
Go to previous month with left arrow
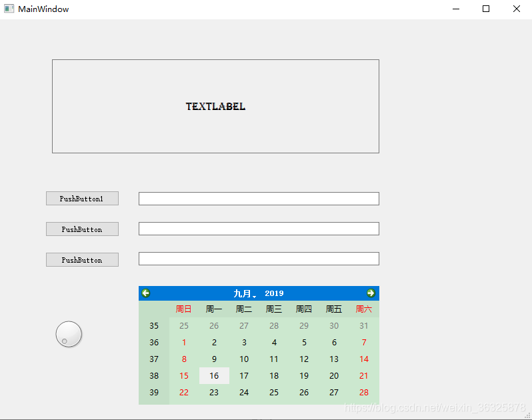(x=146, y=293)
